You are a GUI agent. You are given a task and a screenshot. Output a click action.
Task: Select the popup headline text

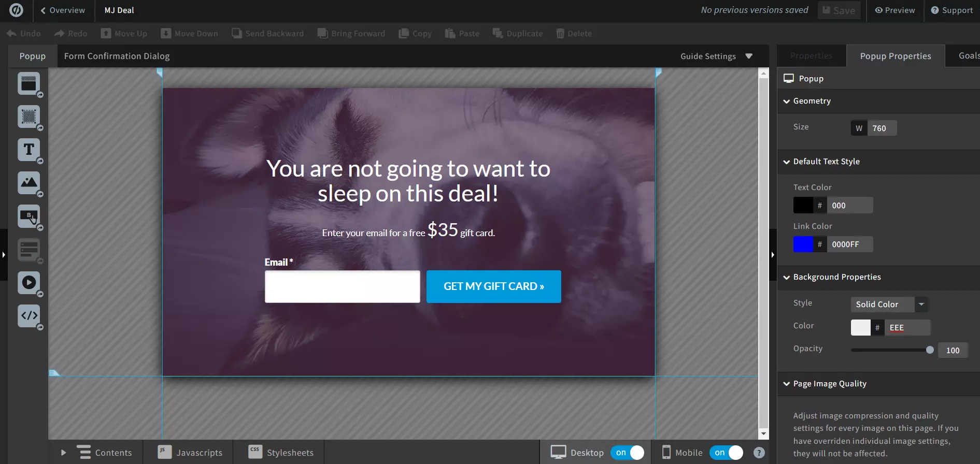[408, 181]
